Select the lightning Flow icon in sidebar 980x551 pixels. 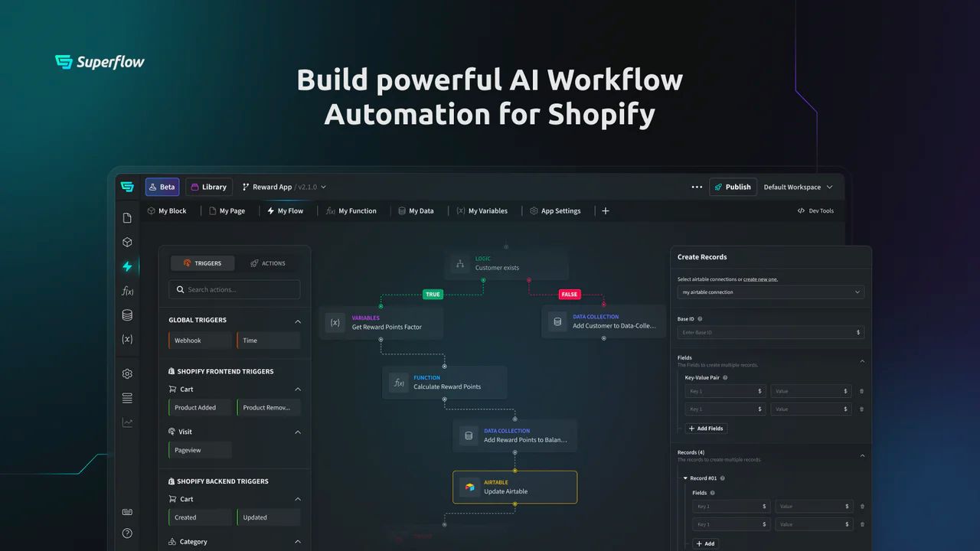(x=128, y=266)
